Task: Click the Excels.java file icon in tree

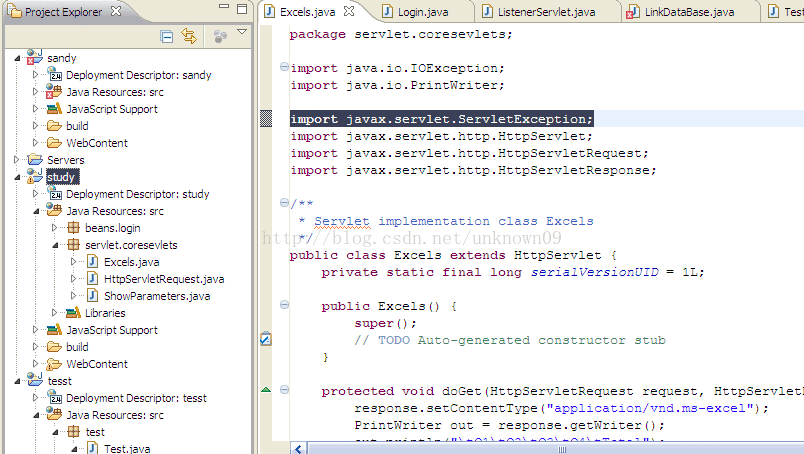Action: point(92,262)
